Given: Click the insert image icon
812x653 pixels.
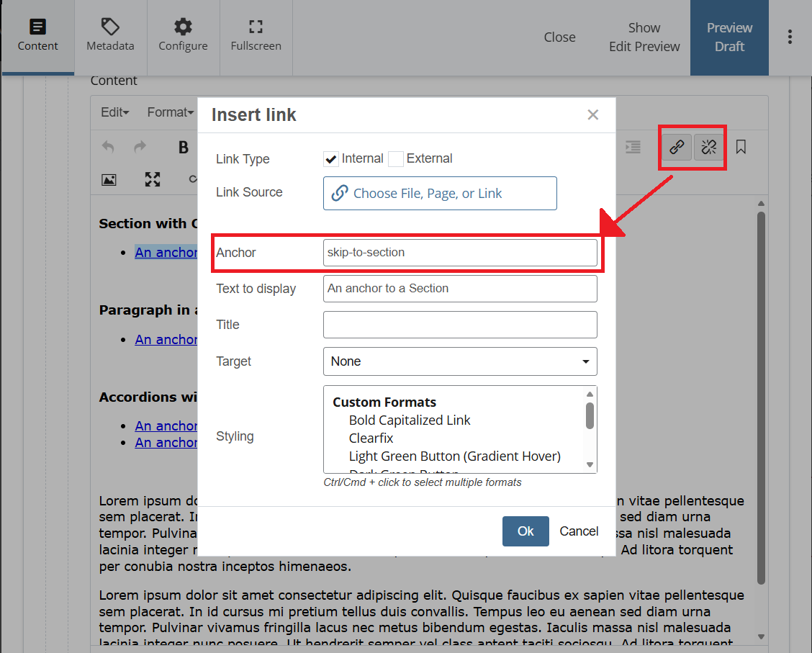Looking at the screenshot, I should pos(109,179).
